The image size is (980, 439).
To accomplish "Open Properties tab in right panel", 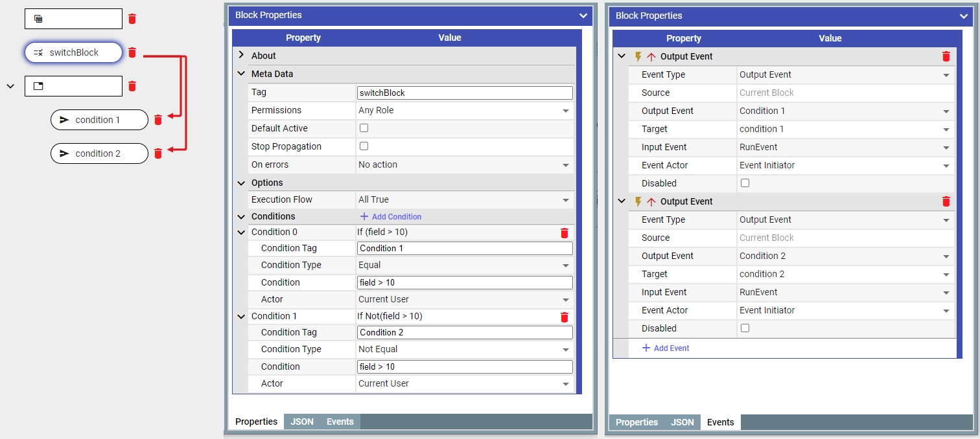I will (x=636, y=422).
